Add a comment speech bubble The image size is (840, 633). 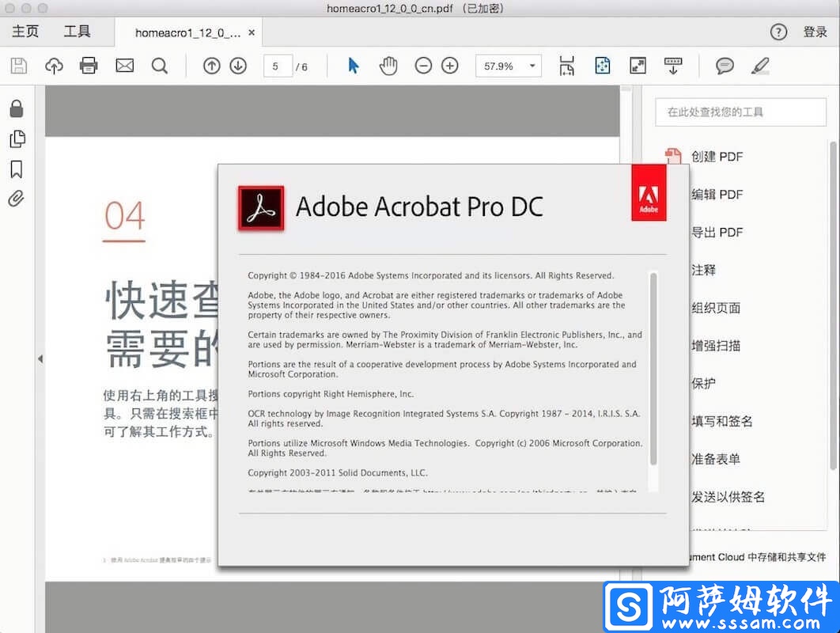tap(725, 66)
